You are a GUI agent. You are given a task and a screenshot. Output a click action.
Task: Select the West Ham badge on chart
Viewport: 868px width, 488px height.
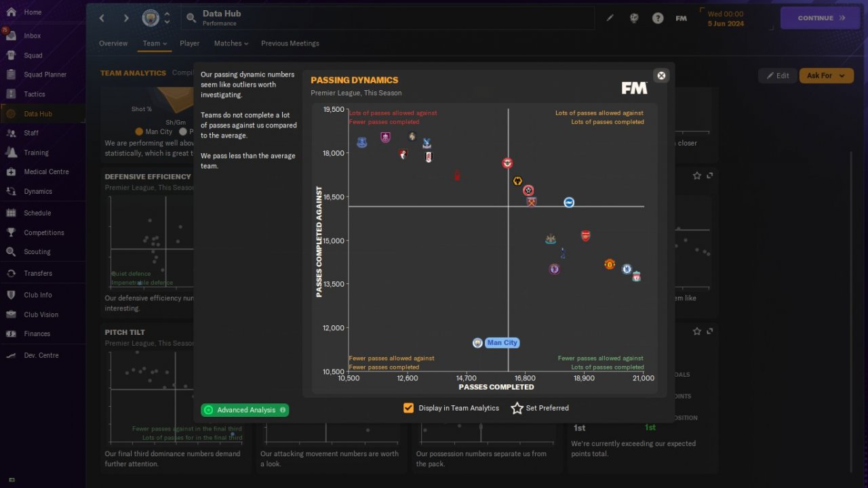tap(532, 201)
